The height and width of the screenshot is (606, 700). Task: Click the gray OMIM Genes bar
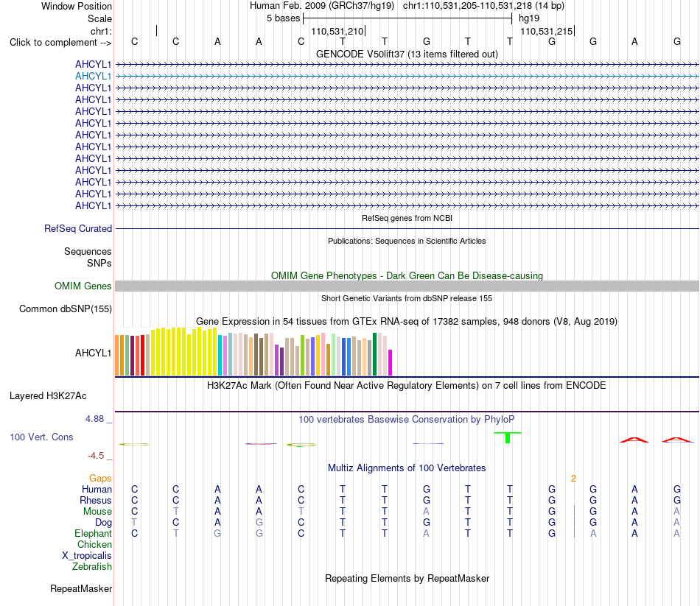click(x=407, y=286)
